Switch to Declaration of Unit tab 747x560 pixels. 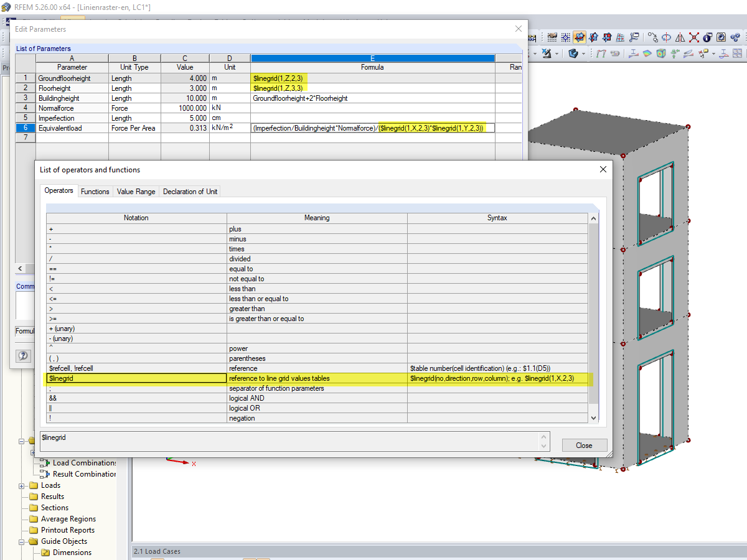pos(191,192)
